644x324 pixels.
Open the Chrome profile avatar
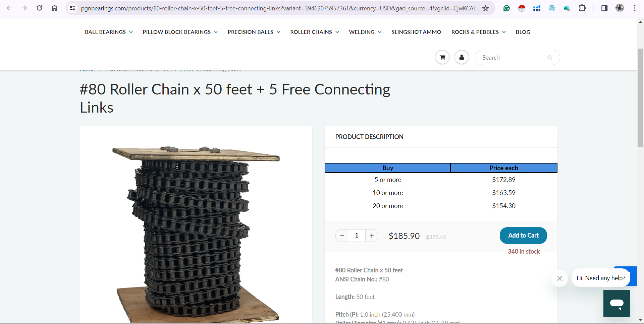tap(620, 8)
